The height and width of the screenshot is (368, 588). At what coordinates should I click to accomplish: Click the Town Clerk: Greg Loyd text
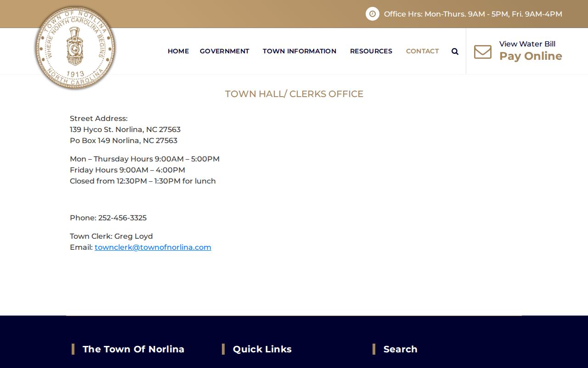click(111, 236)
